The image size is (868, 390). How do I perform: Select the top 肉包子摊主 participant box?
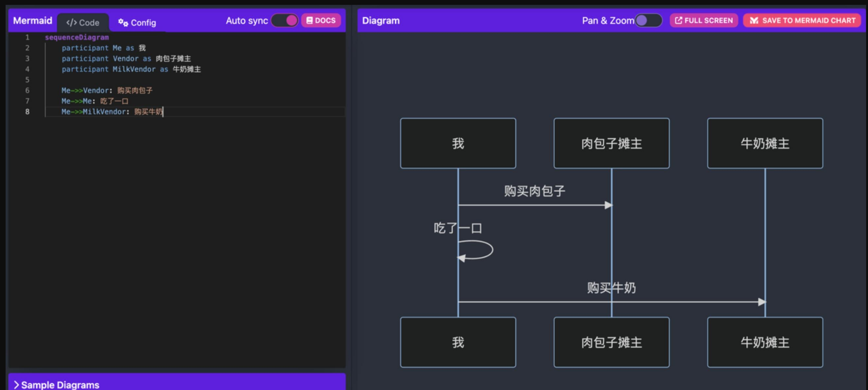click(611, 143)
